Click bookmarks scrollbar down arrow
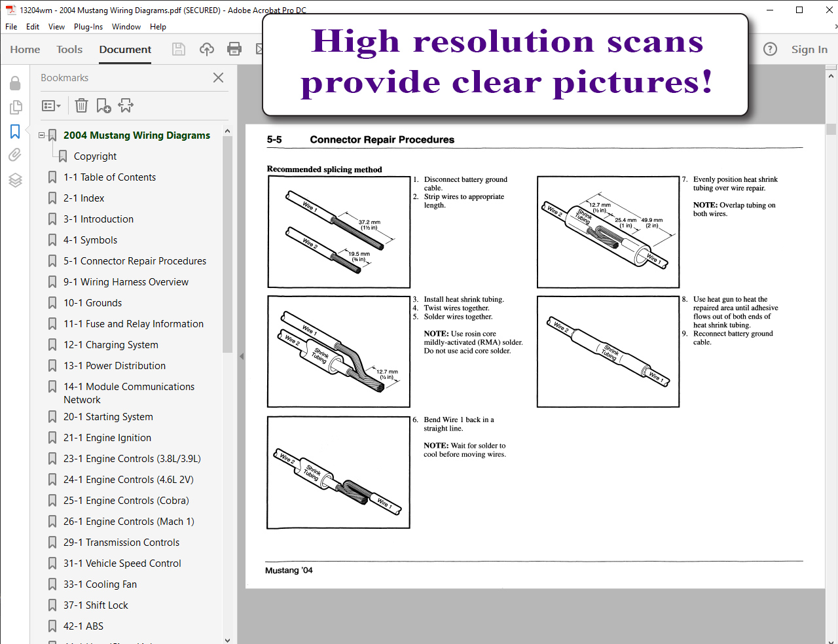This screenshot has height=644, width=838. click(x=227, y=639)
